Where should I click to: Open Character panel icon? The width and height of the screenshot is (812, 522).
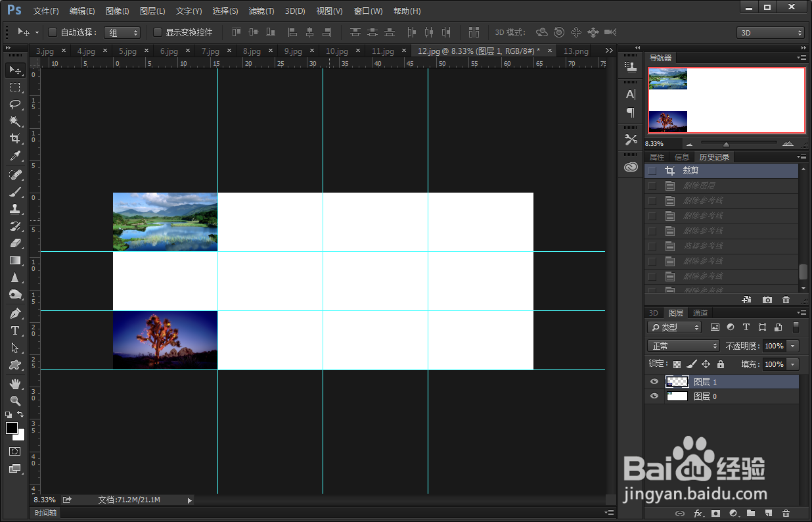[x=631, y=94]
